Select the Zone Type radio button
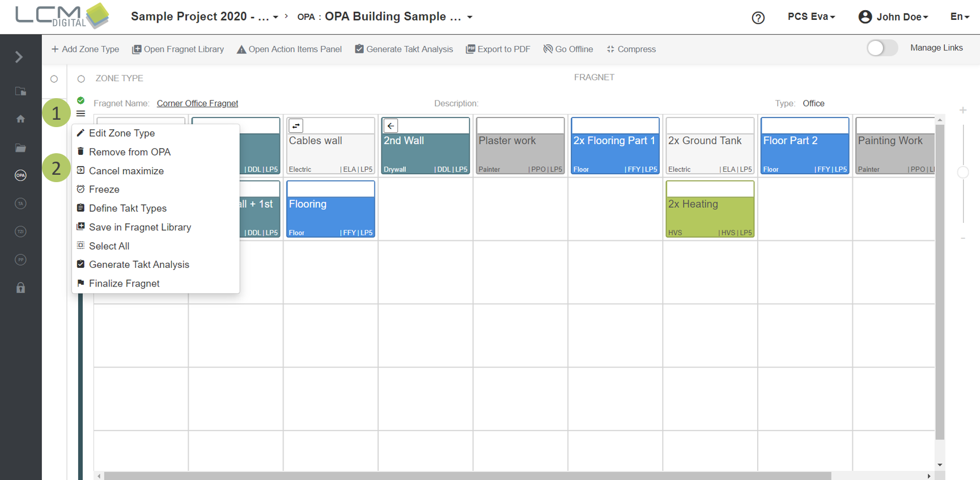 click(x=81, y=79)
